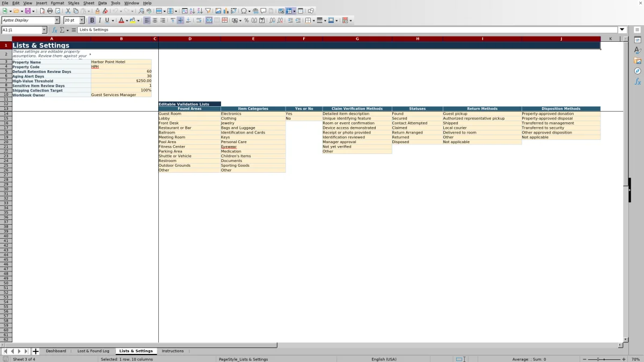Image resolution: width=644 pixels, height=362 pixels.
Task: Click the Font Color red A swatch
Action: [x=121, y=20]
